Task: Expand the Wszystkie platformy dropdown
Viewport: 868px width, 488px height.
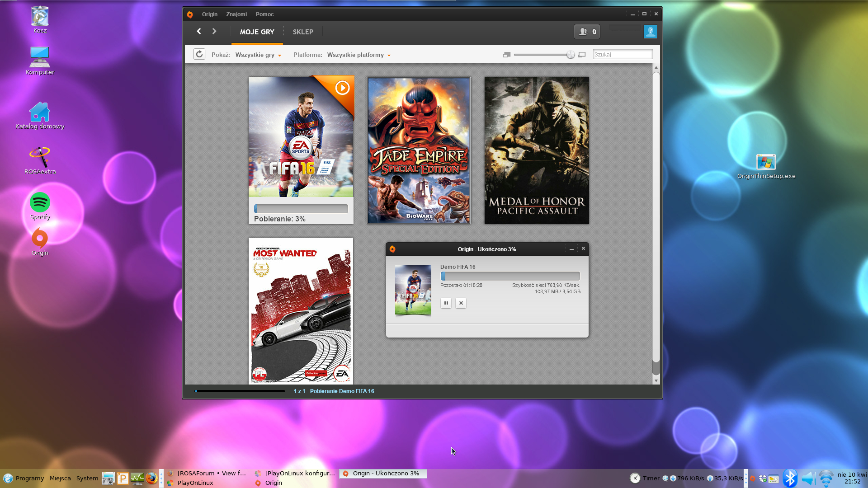Action: (x=359, y=55)
